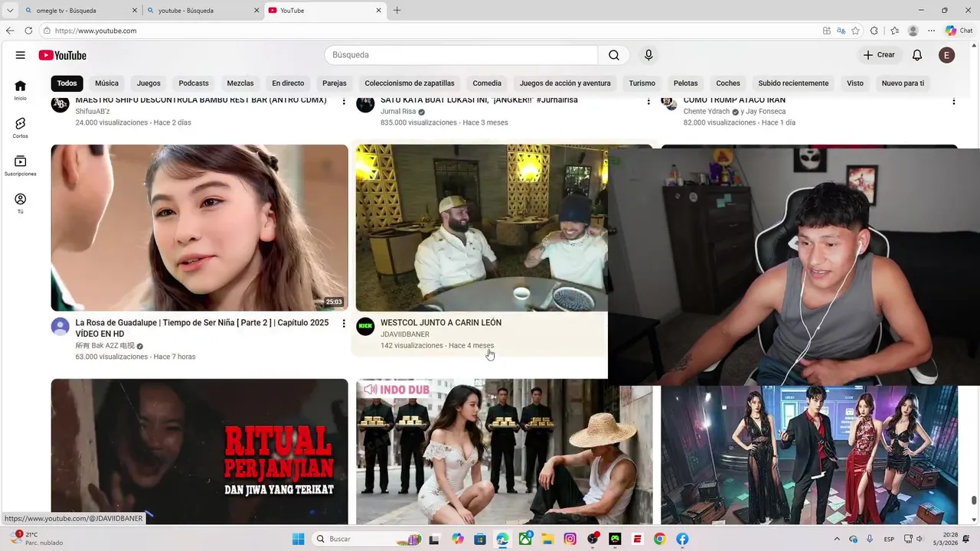Open options for Como Trump Ataco Iran video
The width and height of the screenshot is (980, 551).
[x=953, y=101]
